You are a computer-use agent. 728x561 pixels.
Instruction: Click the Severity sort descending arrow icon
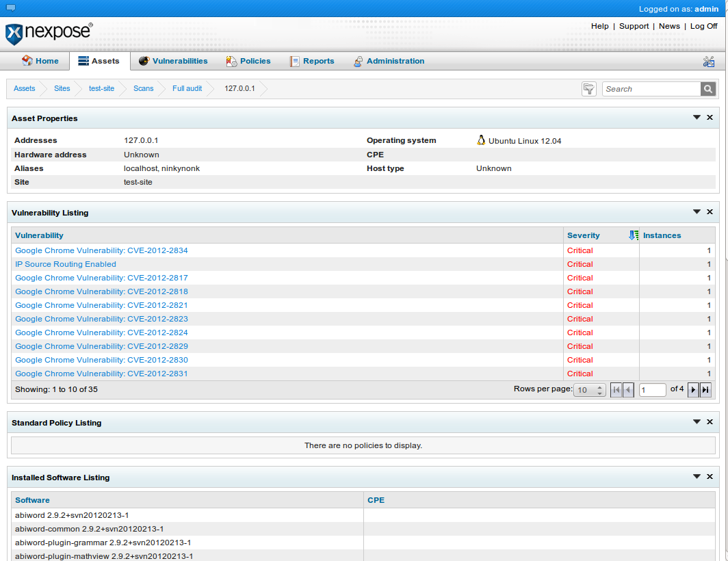coord(634,235)
